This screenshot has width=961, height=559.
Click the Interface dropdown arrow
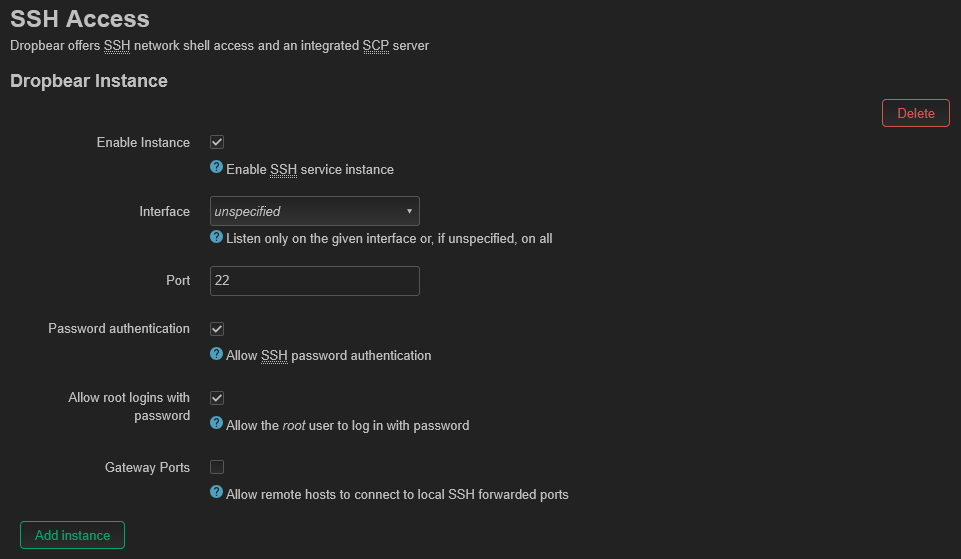[409, 211]
